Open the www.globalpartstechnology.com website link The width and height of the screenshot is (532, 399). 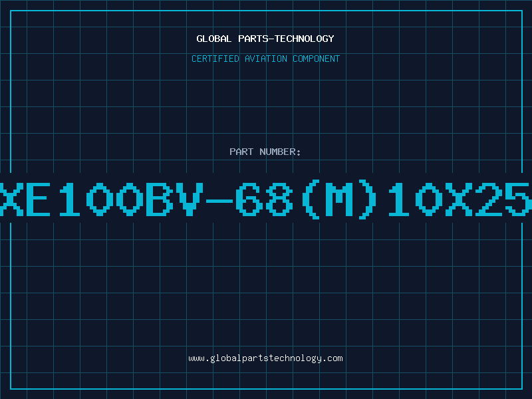click(265, 358)
